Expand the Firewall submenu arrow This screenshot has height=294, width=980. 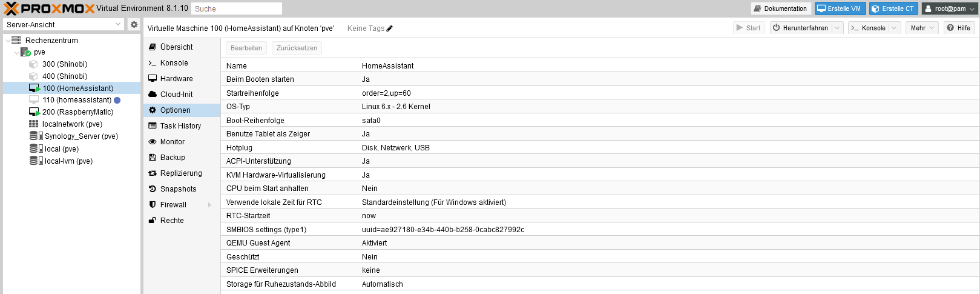(x=210, y=205)
